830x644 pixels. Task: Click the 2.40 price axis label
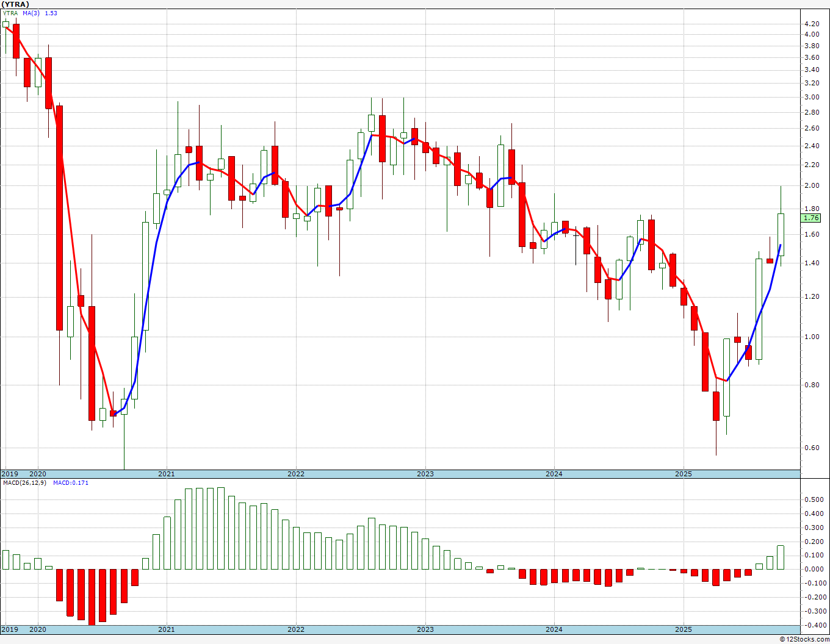coord(812,146)
